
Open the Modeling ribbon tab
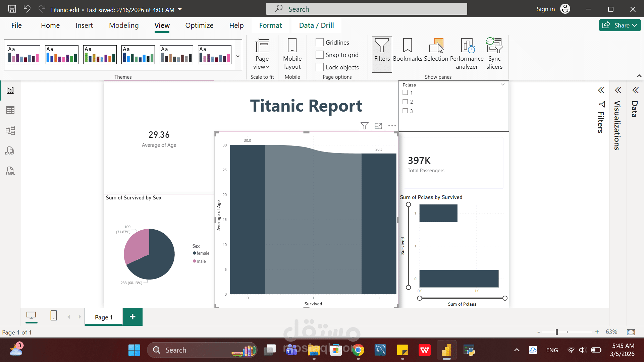[123, 25]
